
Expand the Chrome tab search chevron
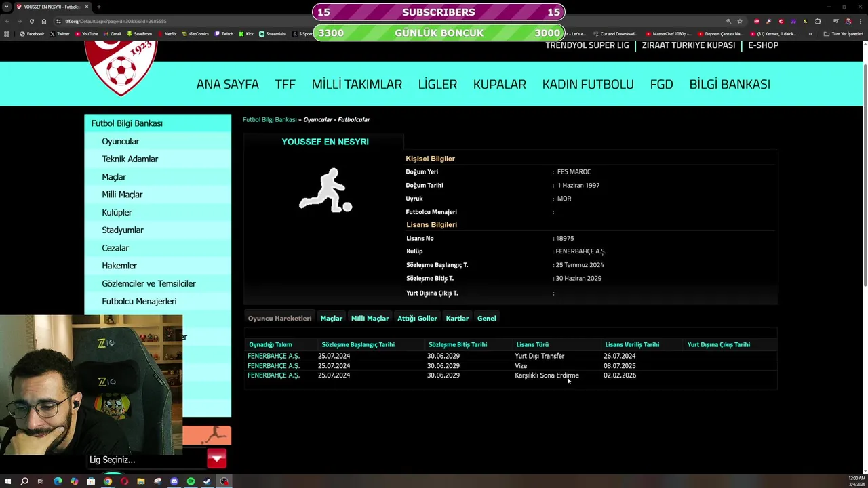pyautogui.click(x=7, y=7)
